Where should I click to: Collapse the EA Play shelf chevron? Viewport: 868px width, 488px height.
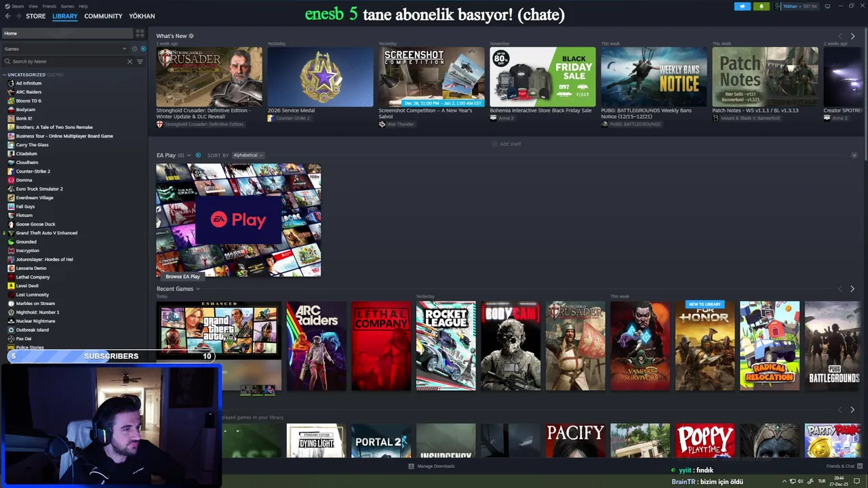point(854,155)
